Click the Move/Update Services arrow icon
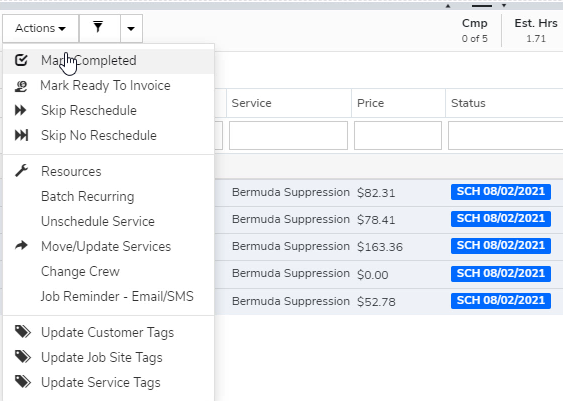Screen dimensions: 563x401 [x=22, y=246]
